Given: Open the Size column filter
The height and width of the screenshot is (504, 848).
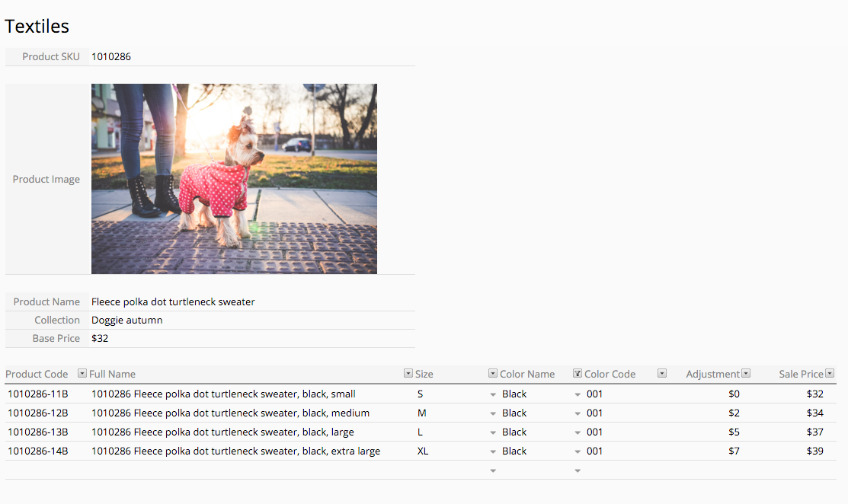Looking at the screenshot, I should [x=493, y=373].
